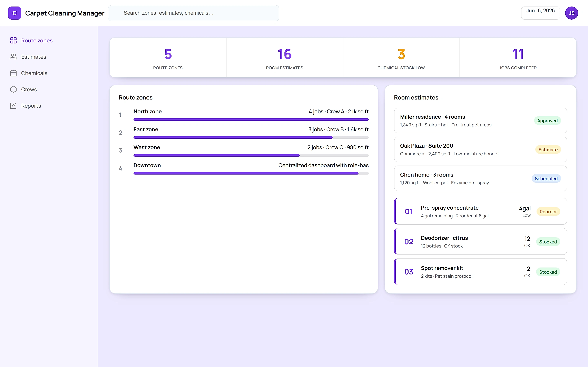Select the Approved badge on Miller residence
The image size is (588, 367).
tap(547, 121)
